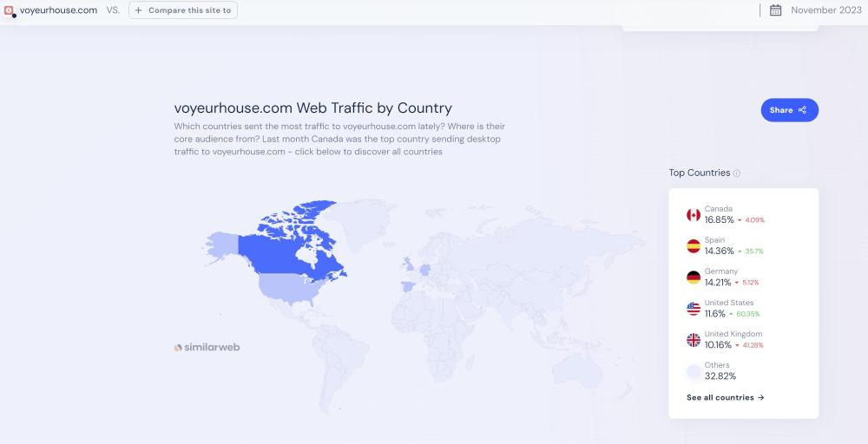Screen dimensions: 868x444
Task: Click the info icon next to Top Countries
Action: click(x=737, y=173)
